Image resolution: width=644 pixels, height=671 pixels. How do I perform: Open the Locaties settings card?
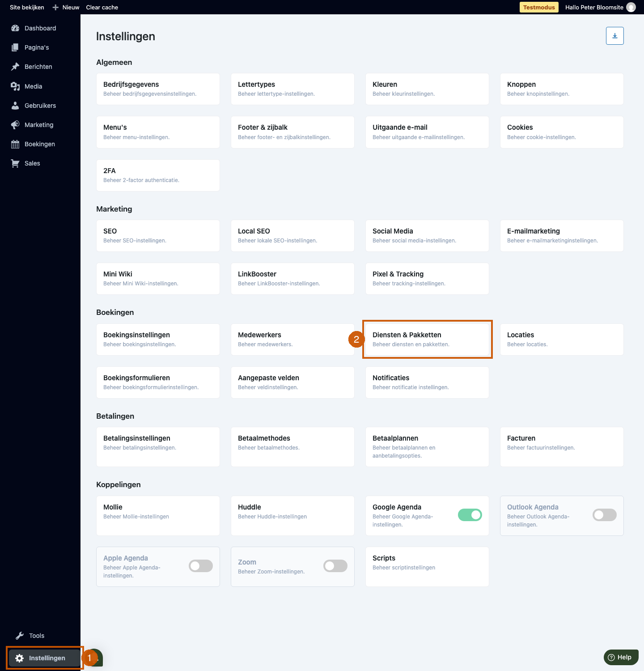point(562,340)
